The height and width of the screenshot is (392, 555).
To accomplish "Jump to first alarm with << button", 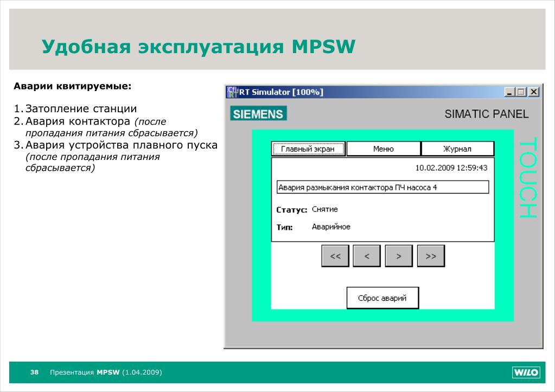I will click(x=335, y=256).
